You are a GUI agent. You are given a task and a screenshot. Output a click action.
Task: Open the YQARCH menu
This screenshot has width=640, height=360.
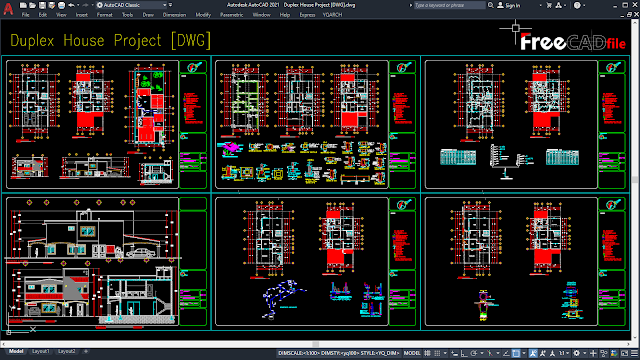point(332,15)
